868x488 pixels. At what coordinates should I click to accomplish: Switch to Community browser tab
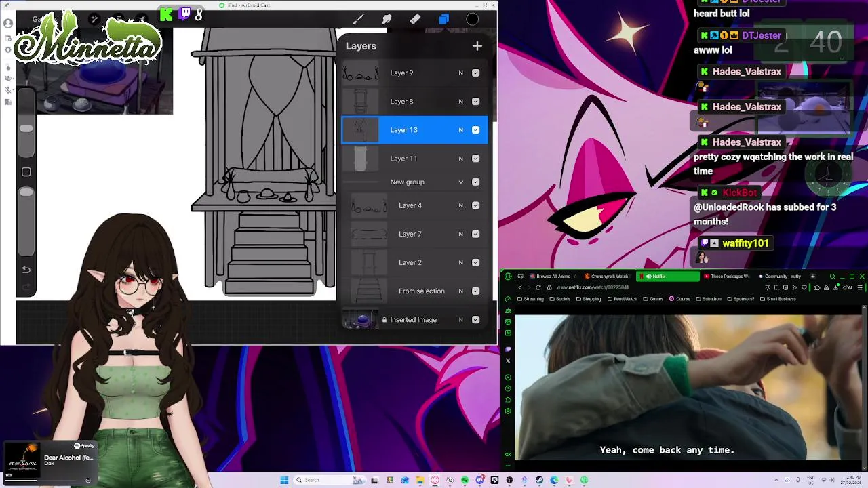tap(780, 276)
